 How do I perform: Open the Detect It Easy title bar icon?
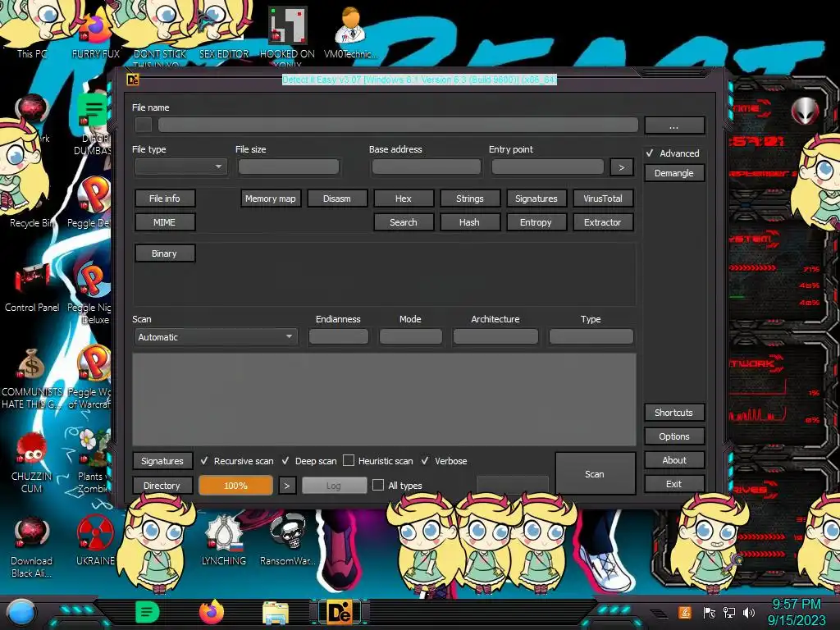coord(132,80)
